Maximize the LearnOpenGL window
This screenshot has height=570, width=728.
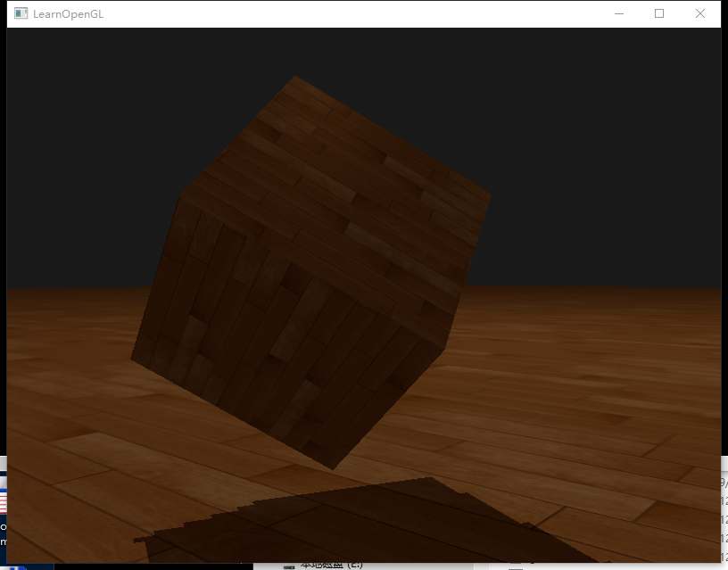click(x=659, y=14)
